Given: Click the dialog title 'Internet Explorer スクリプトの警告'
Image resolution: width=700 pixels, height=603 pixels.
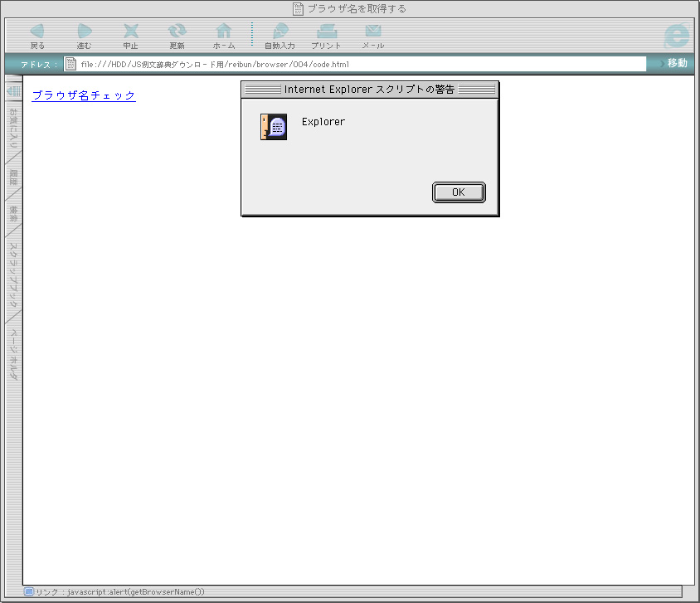Looking at the screenshot, I should [x=369, y=90].
